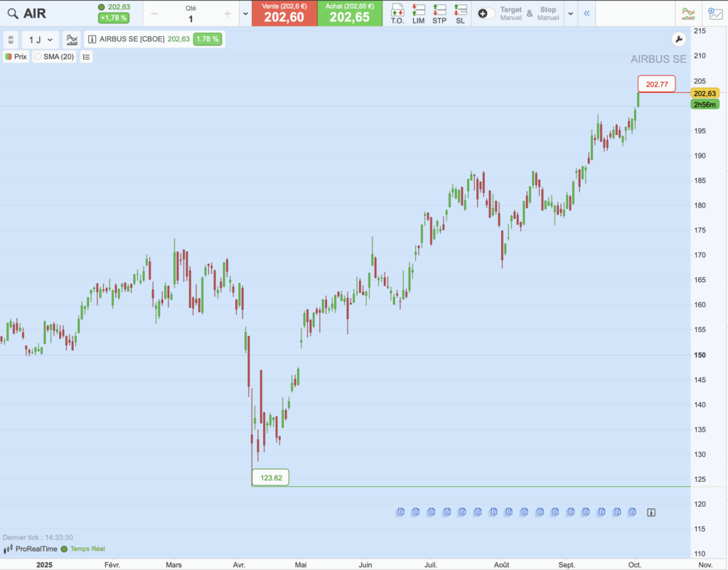Choose the STP stop order icon
This screenshot has width=728, height=570.
pyautogui.click(x=439, y=14)
